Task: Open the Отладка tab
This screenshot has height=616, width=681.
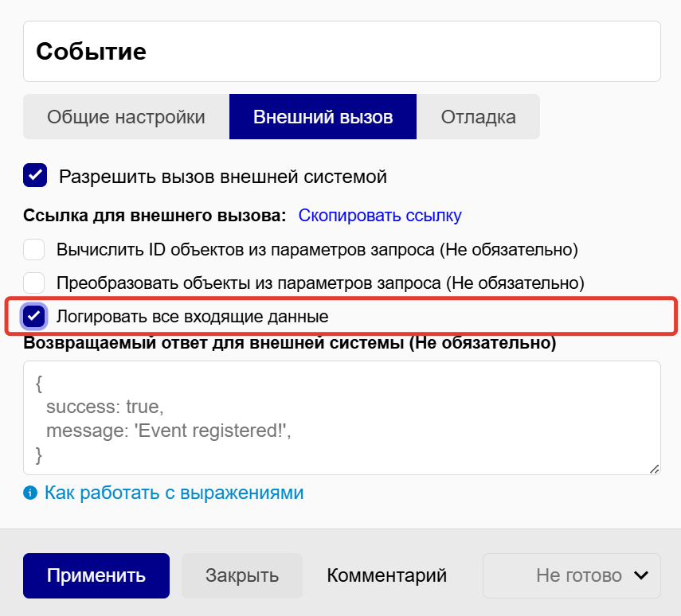Action: 478,117
